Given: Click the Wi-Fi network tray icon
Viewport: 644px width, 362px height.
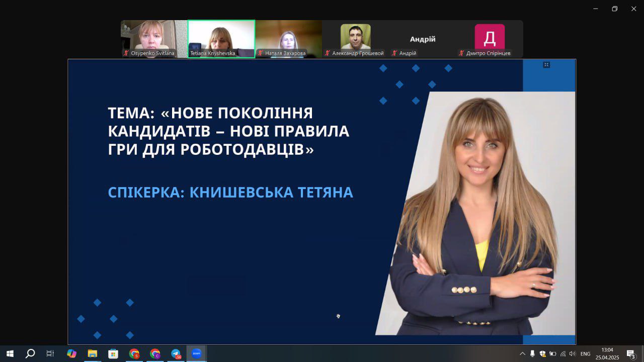Looking at the screenshot, I should [562, 354].
